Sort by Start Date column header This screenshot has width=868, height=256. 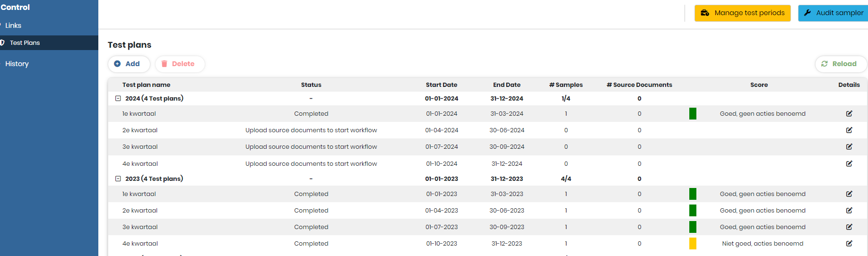[442, 85]
